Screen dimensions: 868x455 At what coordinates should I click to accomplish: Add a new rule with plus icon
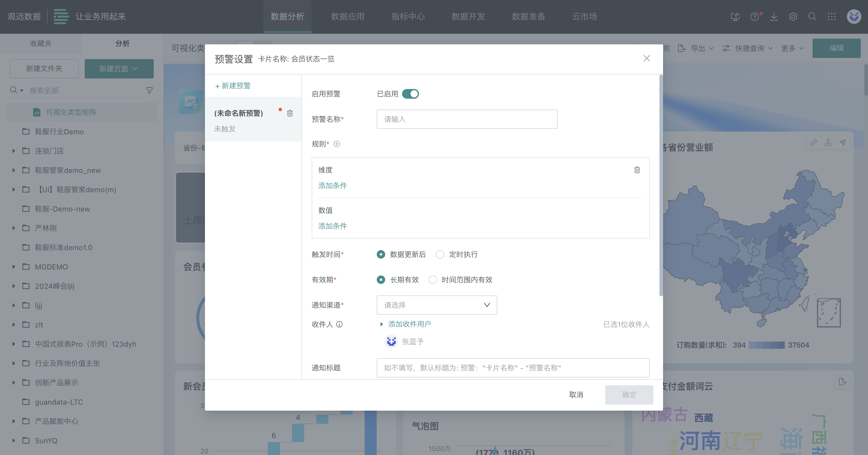[x=337, y=144]
